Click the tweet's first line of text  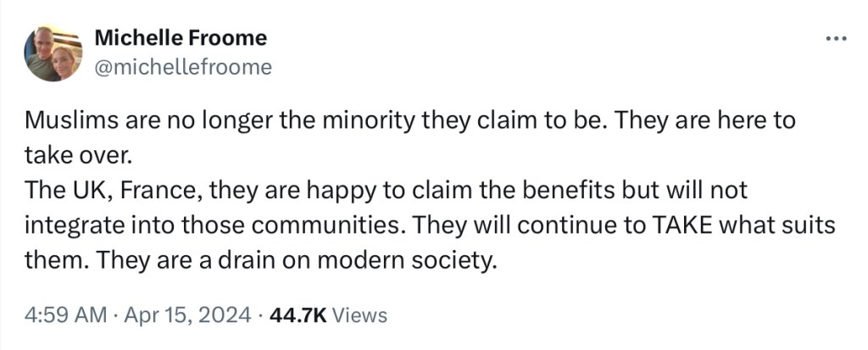410,121
